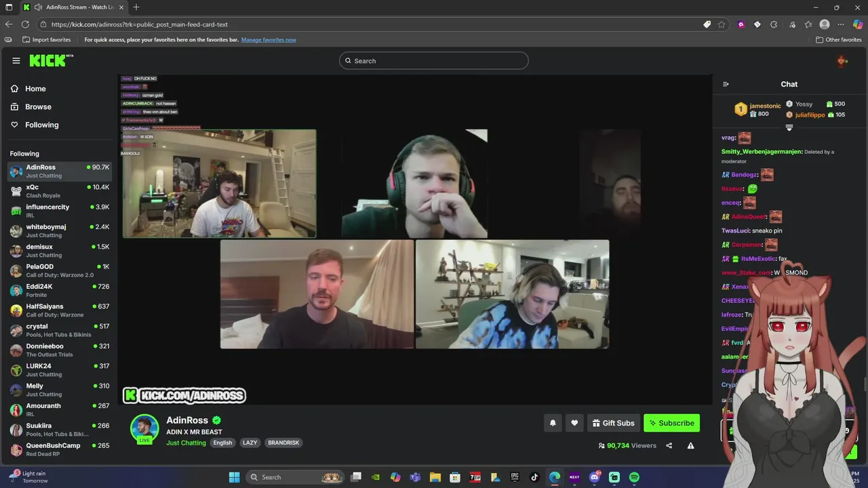Open LURK24 channel in sidebar

[x=60, y=370]
